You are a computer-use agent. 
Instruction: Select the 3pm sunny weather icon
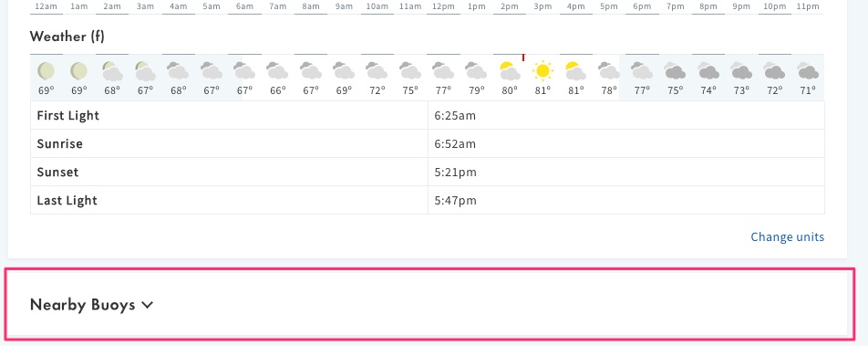[x=542, y=71]
